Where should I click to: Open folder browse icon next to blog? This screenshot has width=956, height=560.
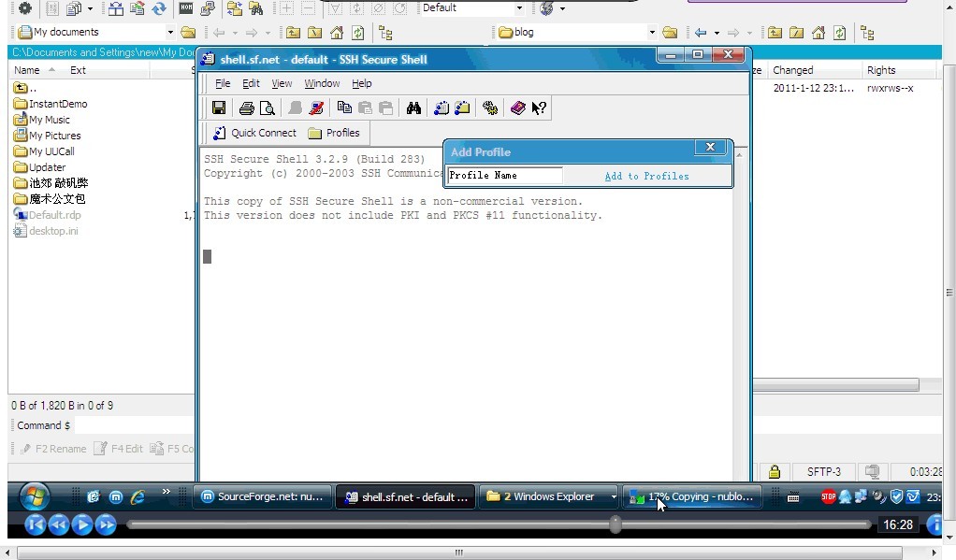click(x=670, y=33)
